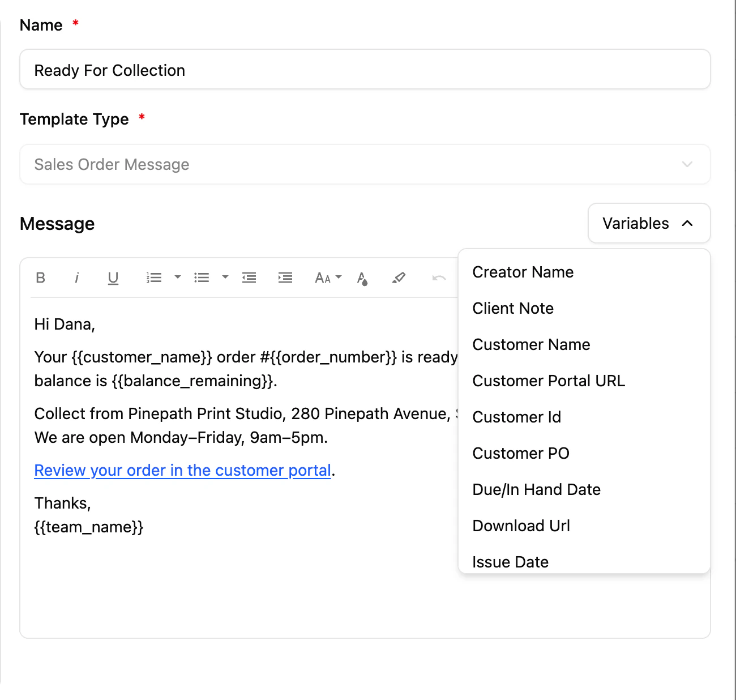Image resolution: width=736 pixels, height=700 pixels.
Task: Insert the Client Note variable
Action: pos(584,308)
